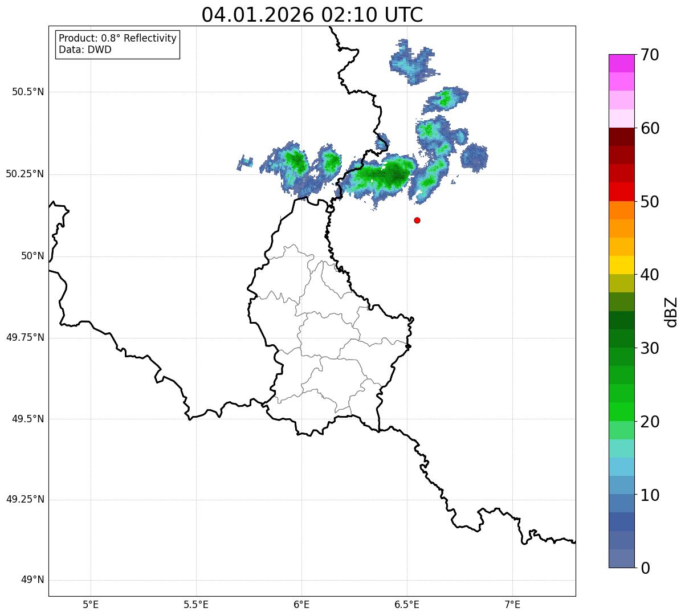Click the dBZ colorbar axis label

pos(671,311)
